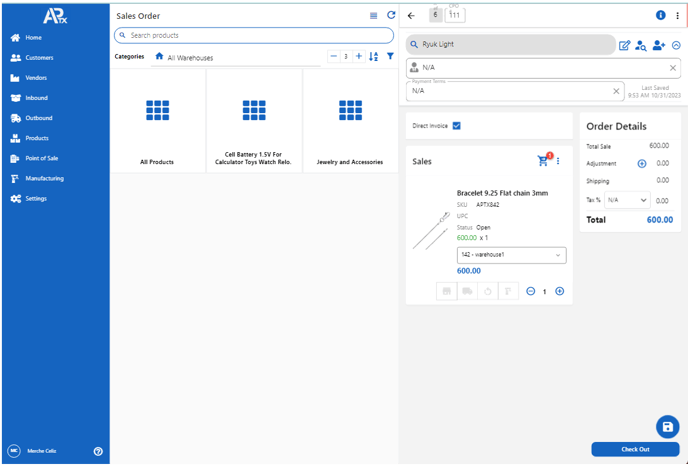This screenshot has width=688, height=469.
Task: Open the shopping cart icon in Sales
Action: coord(543,161)
